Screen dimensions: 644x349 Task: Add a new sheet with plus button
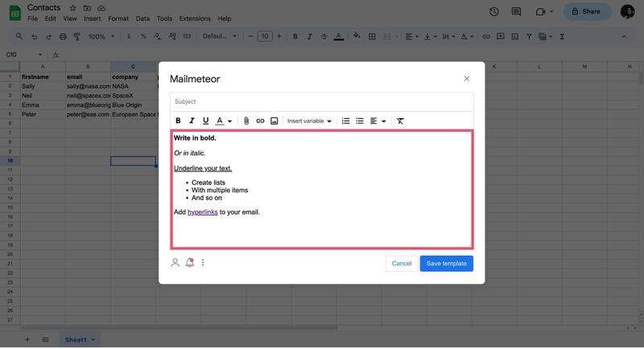click(x=27, y=340)
